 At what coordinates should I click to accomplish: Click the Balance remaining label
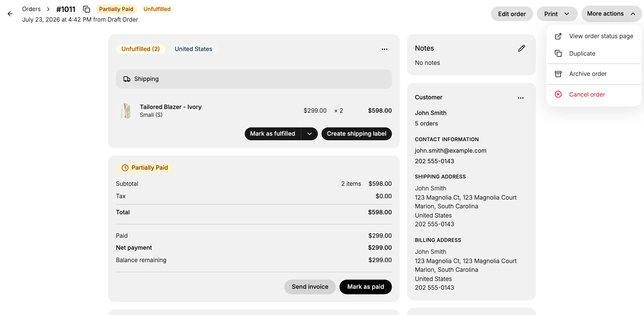(141, 260)
